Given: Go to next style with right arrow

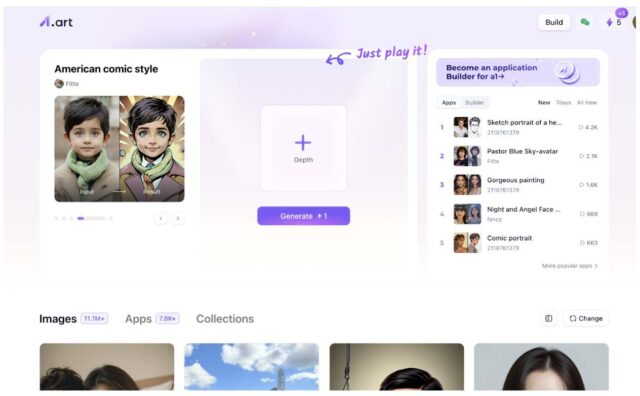Looking at the screenshot, I should (178, 218).
